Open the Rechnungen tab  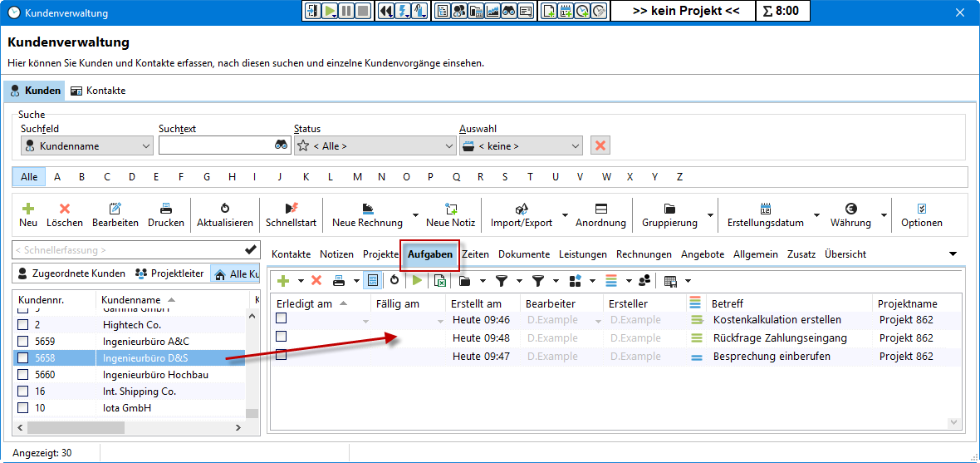coord(644,254)
